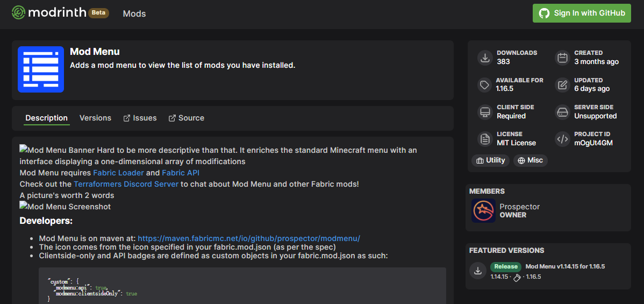Click the Mod Menu project icon
The height and width of the screenshot is (304, 644).
(41, 69)
